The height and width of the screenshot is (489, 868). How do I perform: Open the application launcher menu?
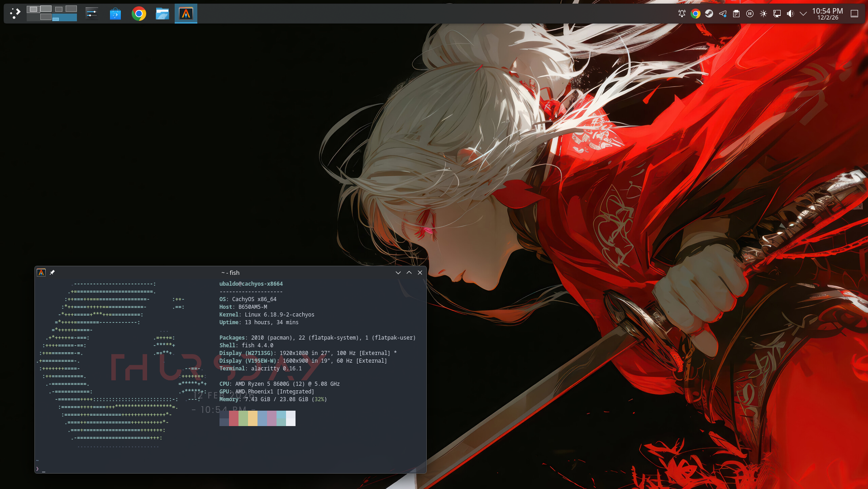(15, 14)
